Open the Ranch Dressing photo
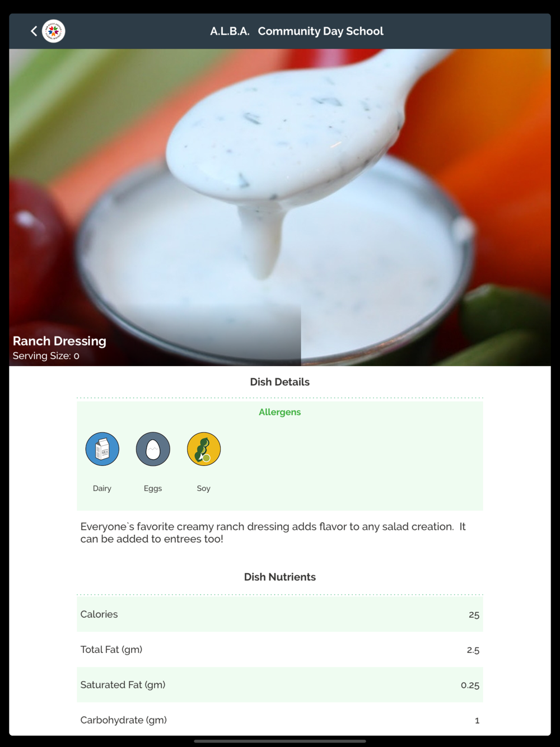560x747 pixels. coord(280,207)
